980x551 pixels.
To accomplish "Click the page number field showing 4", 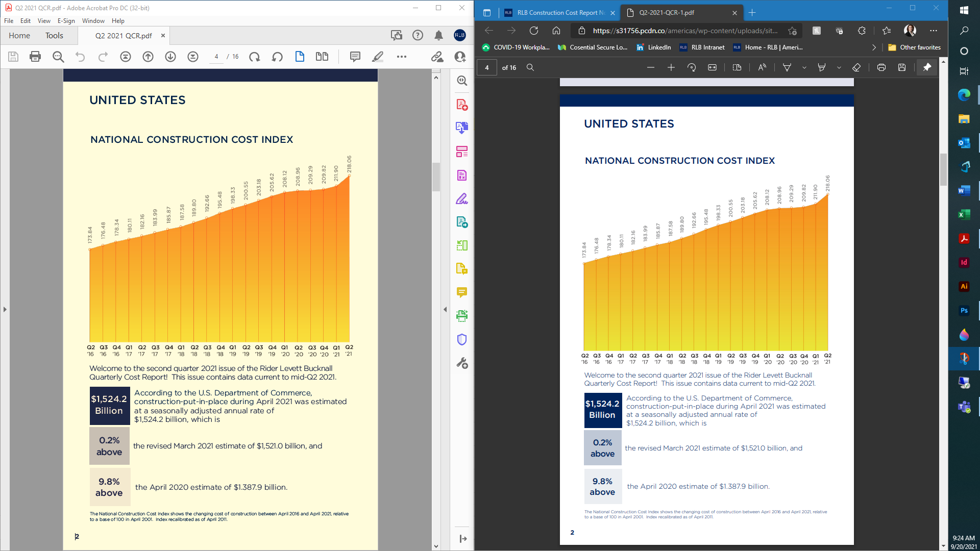I will tap(487, 67).
